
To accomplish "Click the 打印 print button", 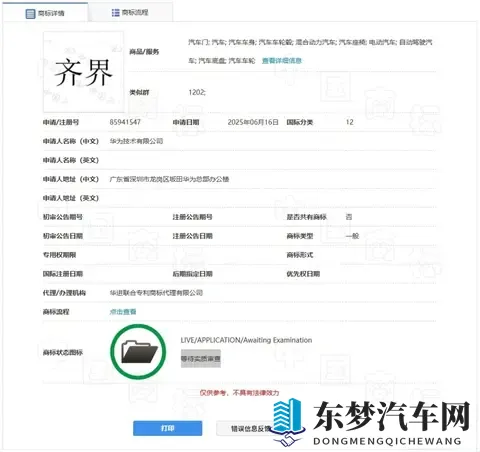I will [x=167, y=428].
